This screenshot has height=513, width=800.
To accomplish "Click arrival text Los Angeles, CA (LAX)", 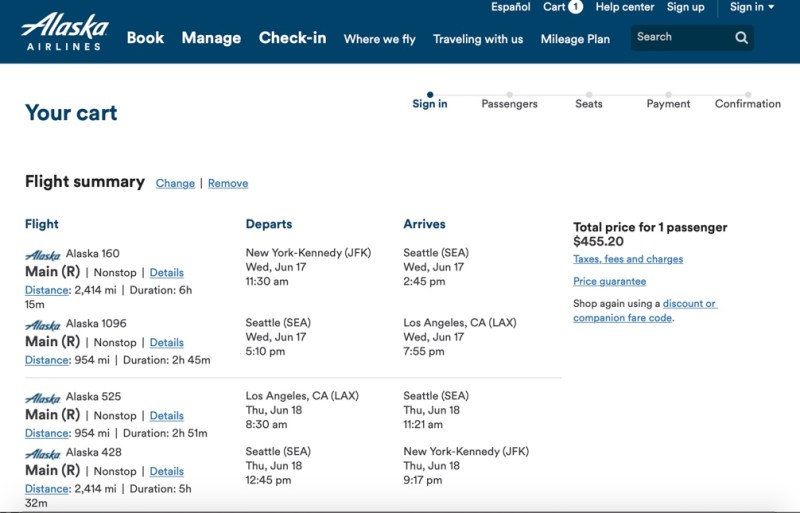I will tap(460, 323).
